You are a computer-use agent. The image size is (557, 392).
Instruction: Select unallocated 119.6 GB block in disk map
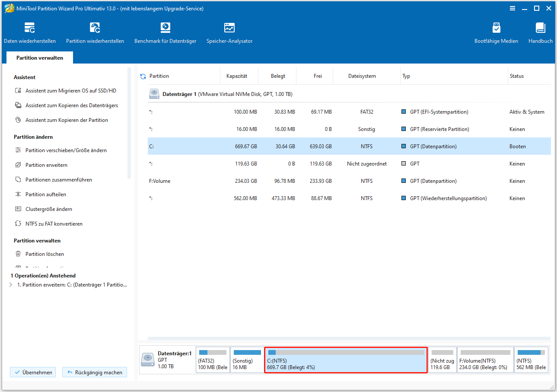[442, 360]
